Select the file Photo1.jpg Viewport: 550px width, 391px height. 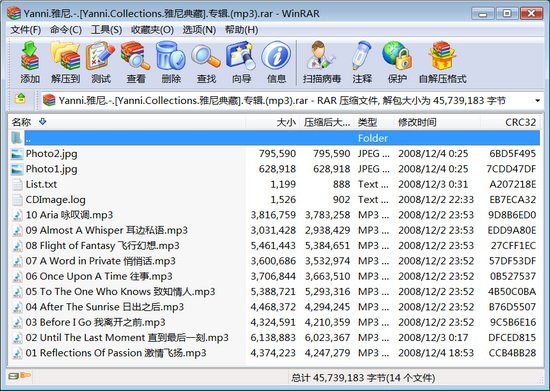(x=274, y=169)
